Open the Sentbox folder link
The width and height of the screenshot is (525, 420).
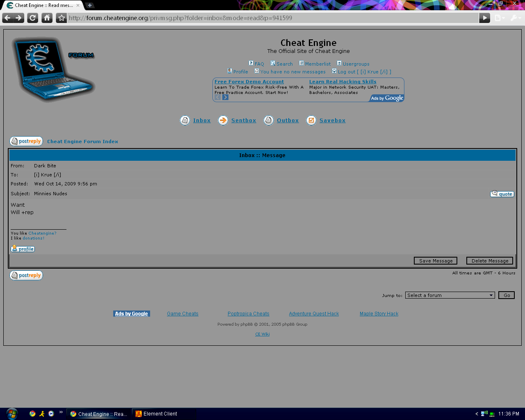(244, 120)
